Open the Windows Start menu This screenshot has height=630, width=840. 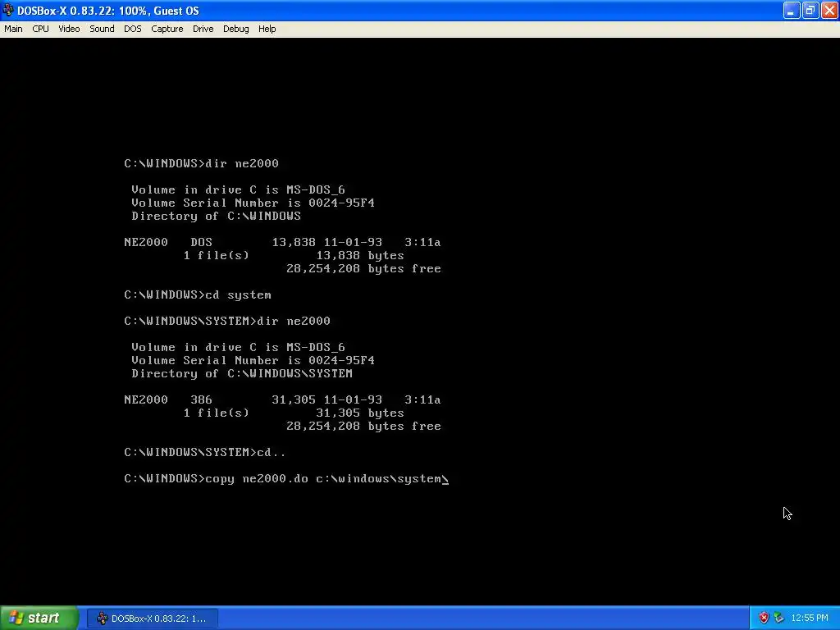(x=39, y=619)
